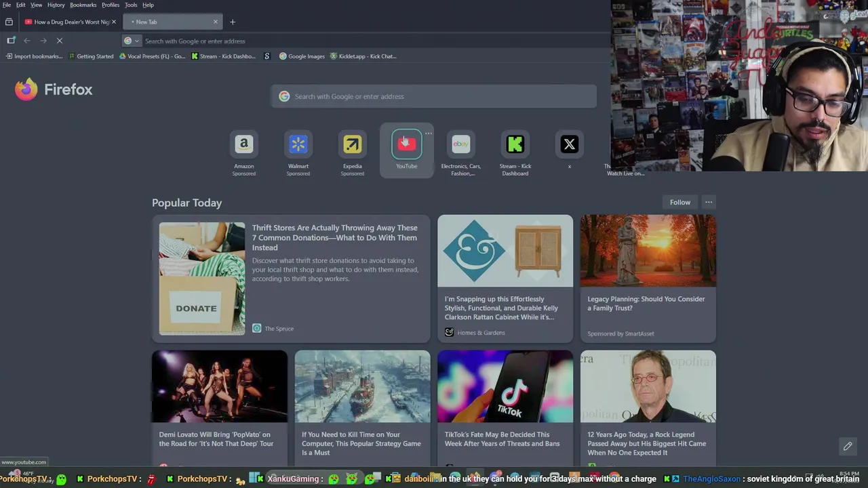Click the Sponsored by SmartAsset label

(620, 333)
